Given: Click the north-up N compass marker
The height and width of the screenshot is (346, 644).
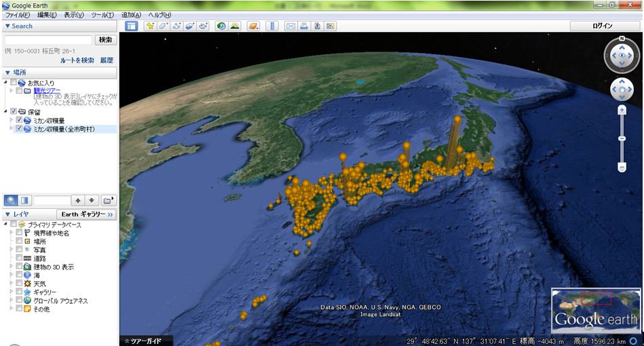Looking at the screenshot, I should [622, 39].
